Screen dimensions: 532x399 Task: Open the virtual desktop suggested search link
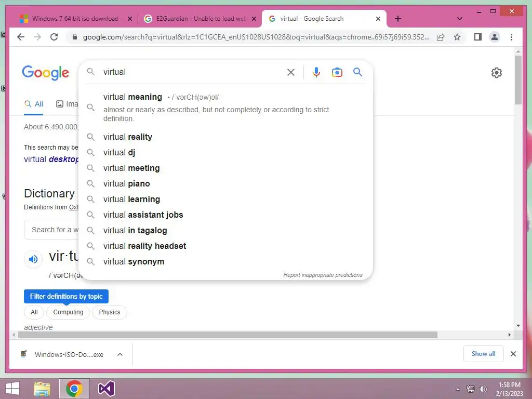pos(51,159)
